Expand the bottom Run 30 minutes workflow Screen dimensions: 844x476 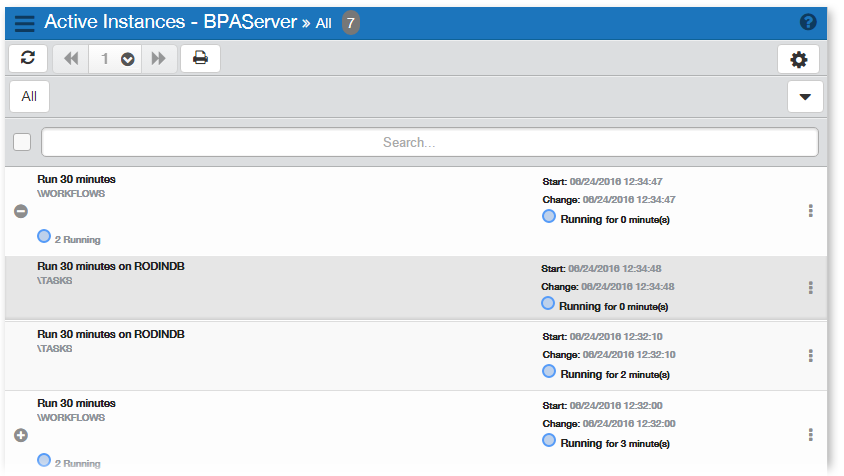tap(20, 435)
